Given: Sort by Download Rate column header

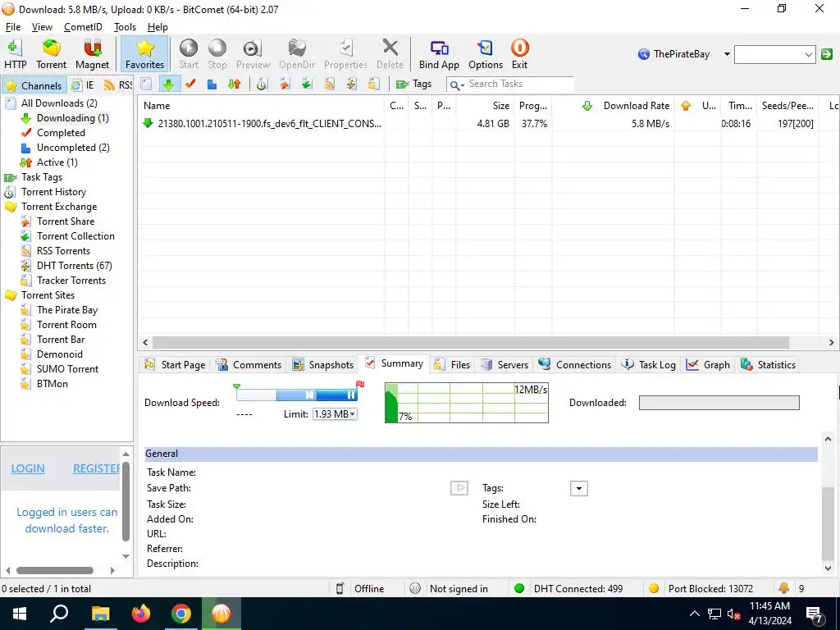Looking at the screenshot, I should (637, 106).
